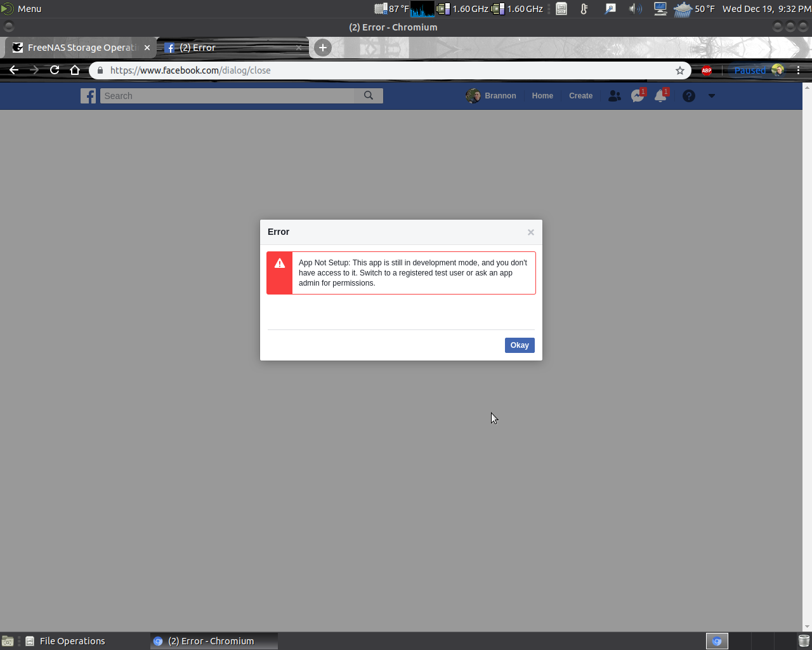Open the Trash icon in the bottom panel
This screenshot has height=650, width=812.
click(x=804, y=641)
